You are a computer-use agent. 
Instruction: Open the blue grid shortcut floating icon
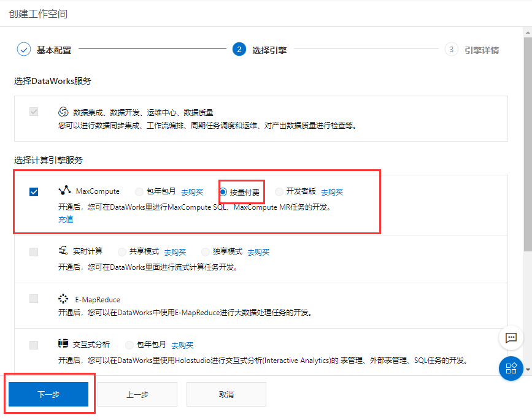(511, 368)
